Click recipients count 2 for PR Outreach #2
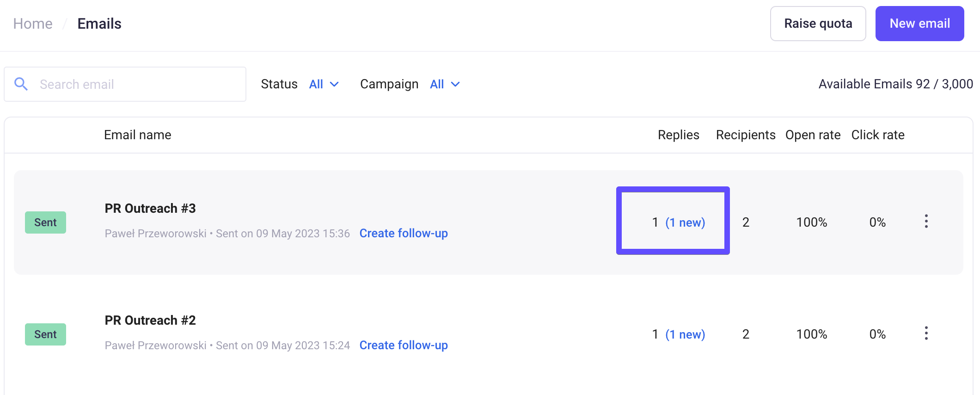980x395 pixels. pyautogui.click(x=746, y=334)
